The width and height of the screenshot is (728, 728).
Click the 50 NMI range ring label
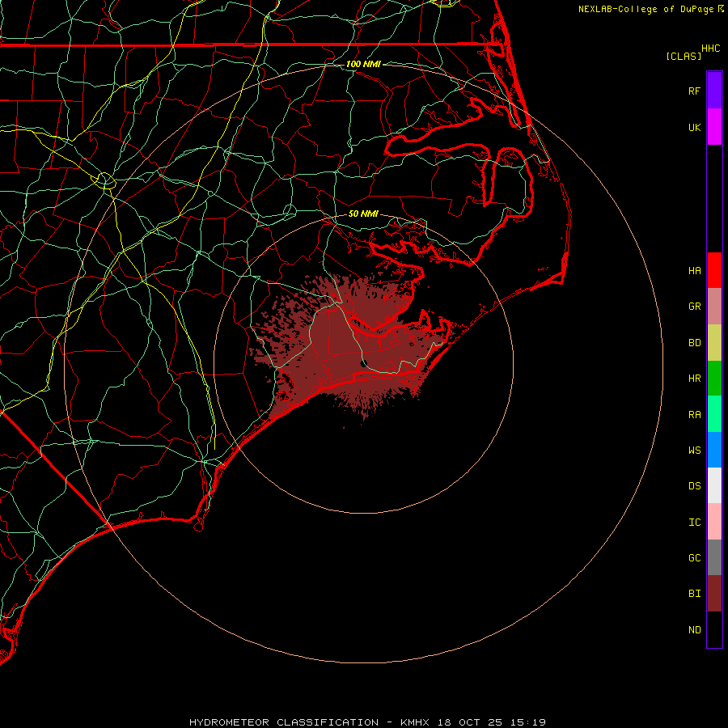point(363,214)
